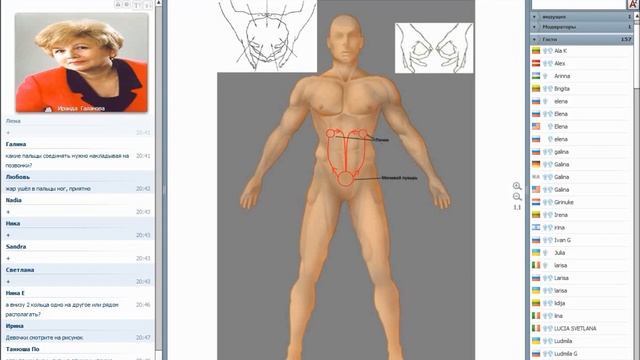Click the flag icon beside Arinna
The height and width of the screenshot is (360, 640).
tap(536, 76)
